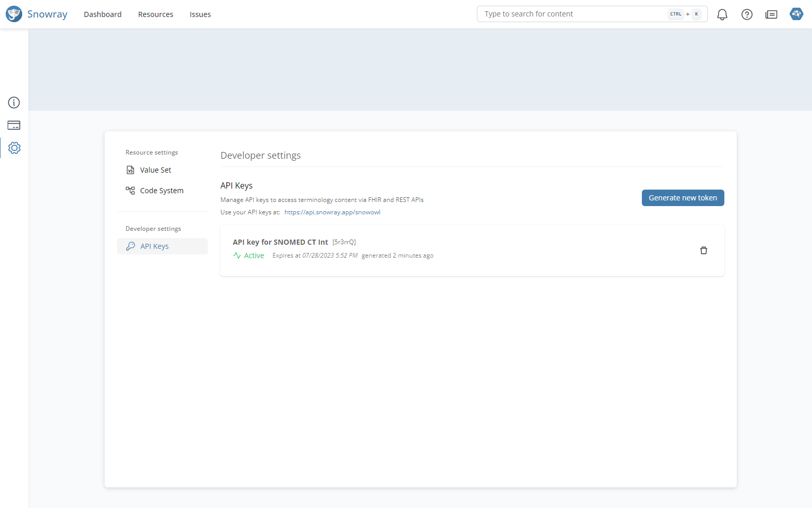Delete the SNOMED CT Int API key
Screen dimensions: 812x508
point(703,250)
